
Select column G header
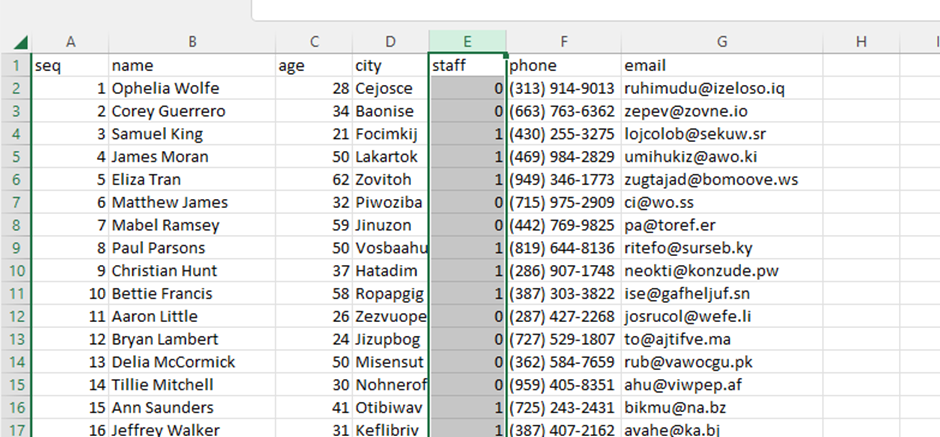click(720, 41)
